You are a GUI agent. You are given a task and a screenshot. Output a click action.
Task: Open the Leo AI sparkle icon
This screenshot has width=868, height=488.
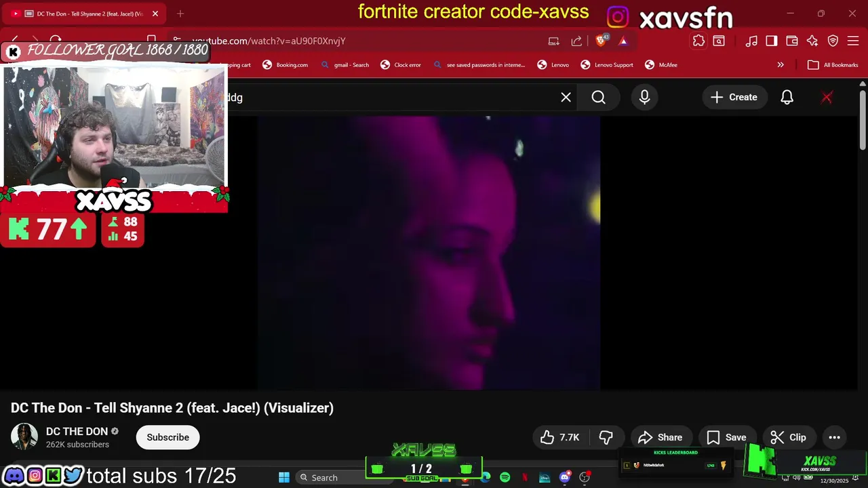[812, 41]
